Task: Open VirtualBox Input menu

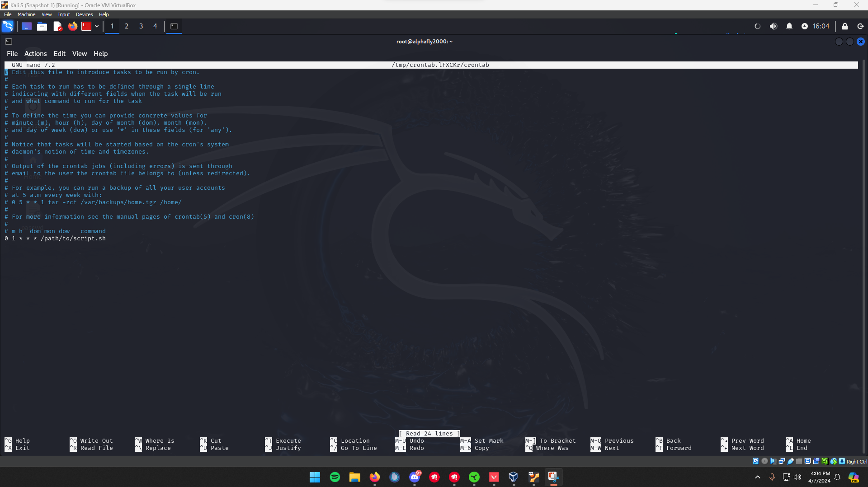Action: click(64, 14)
